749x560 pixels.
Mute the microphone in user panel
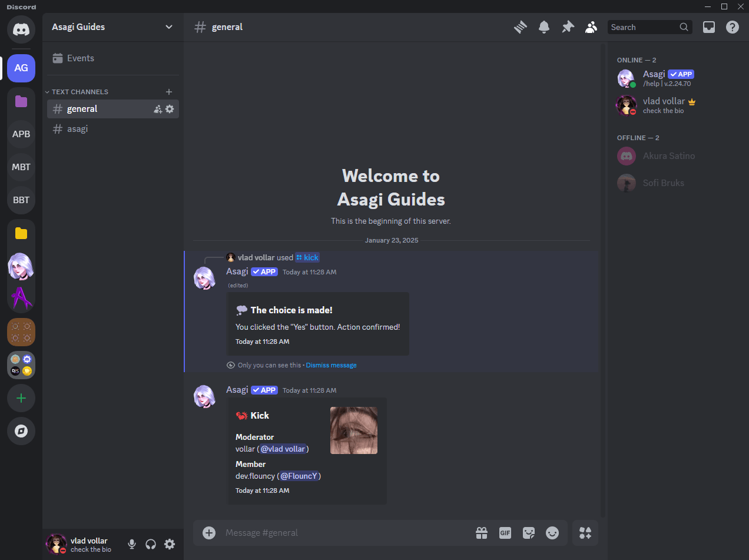coord(132,544)
